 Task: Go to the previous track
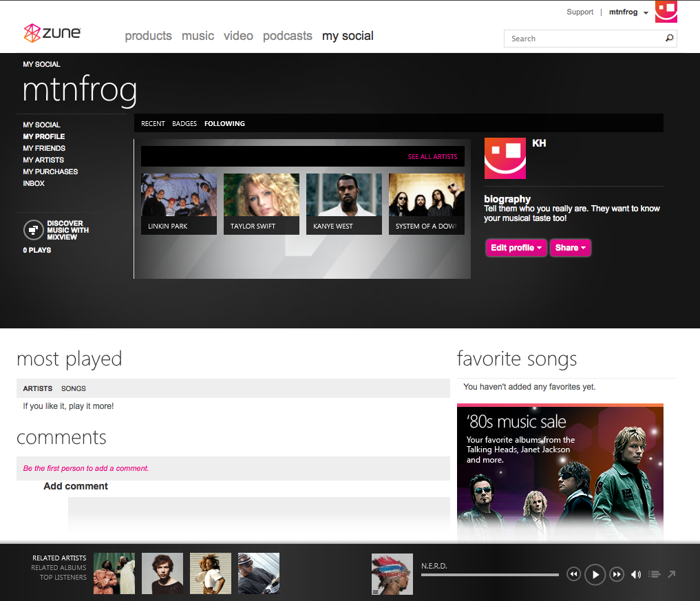(x=573, y=574)
